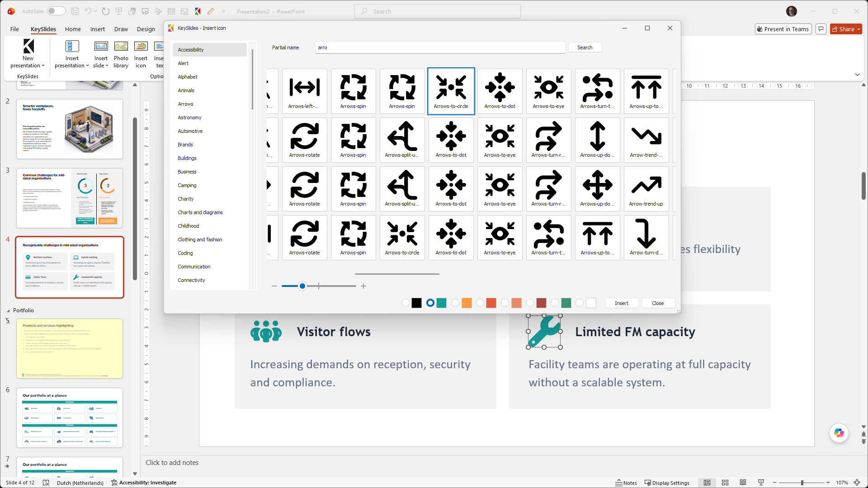Select the white color radio button
The image size is (868, 488).
(x=580, y=303)
